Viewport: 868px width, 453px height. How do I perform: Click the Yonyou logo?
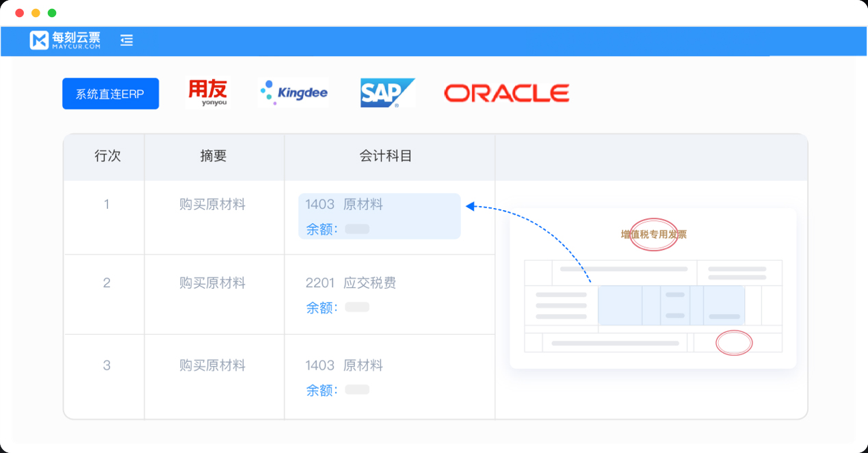(x=207, y=93)
